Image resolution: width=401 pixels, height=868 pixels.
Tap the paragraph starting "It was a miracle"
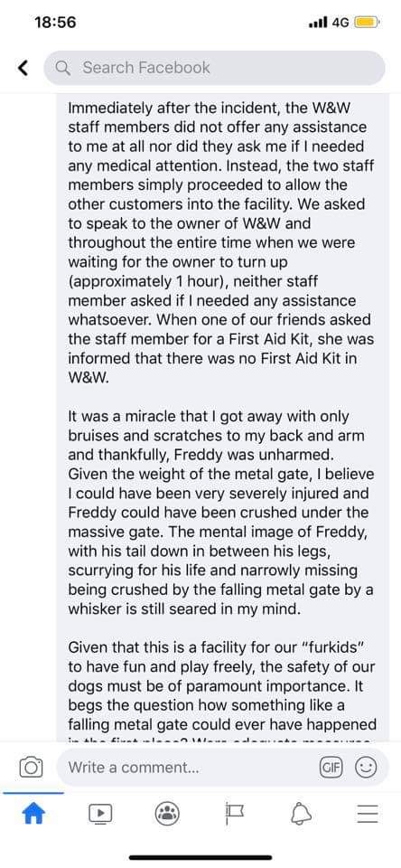[220, 513]
